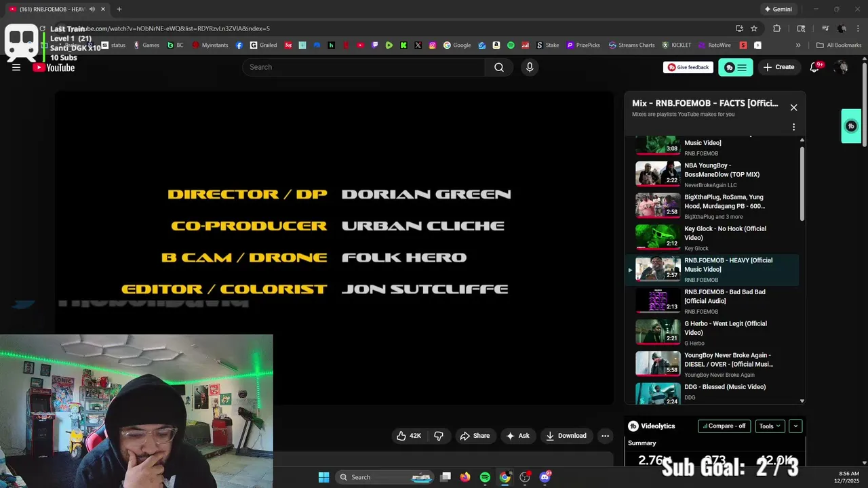Viewport: 868px width, 488px height.
Task: Bookmark this page with star icon
Action: (x=754, y=28)
